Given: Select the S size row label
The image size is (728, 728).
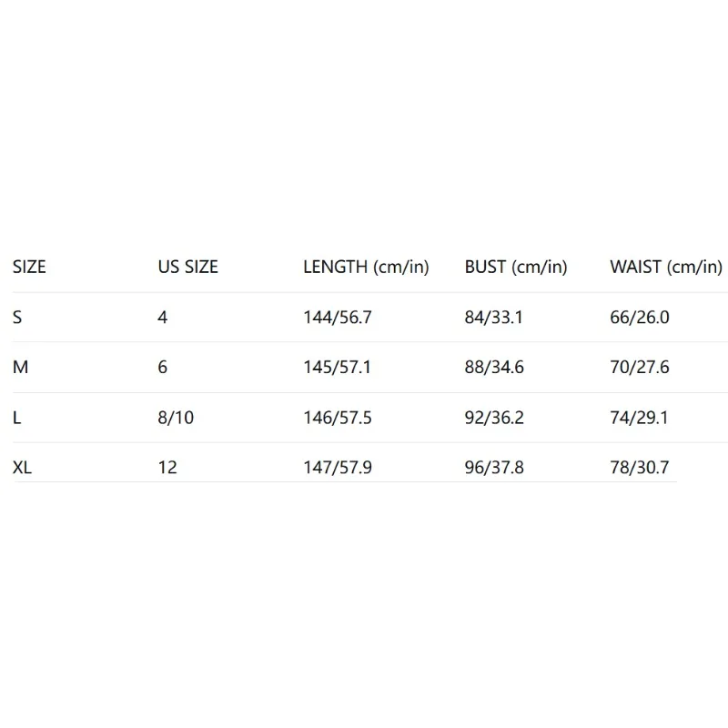Looking at the screenshot, I should tap(18, 318).
